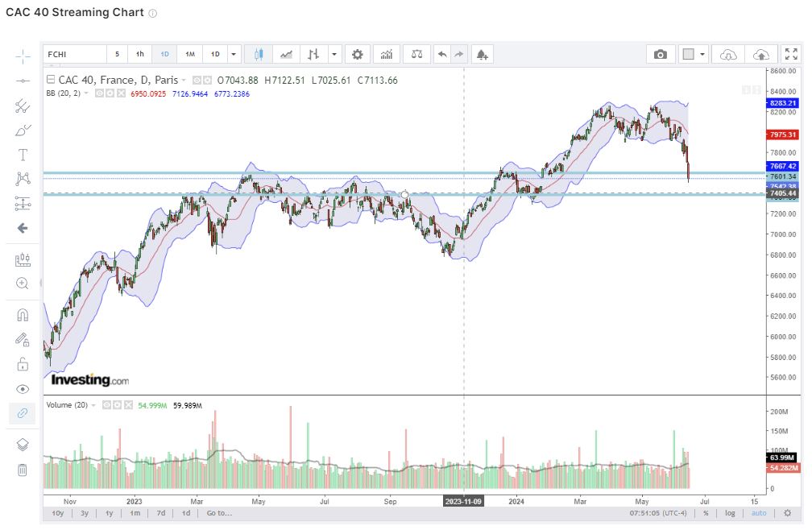Toggle BB indicator visibility eye
This screenshot has height=530, width=812.
(99, 93)
